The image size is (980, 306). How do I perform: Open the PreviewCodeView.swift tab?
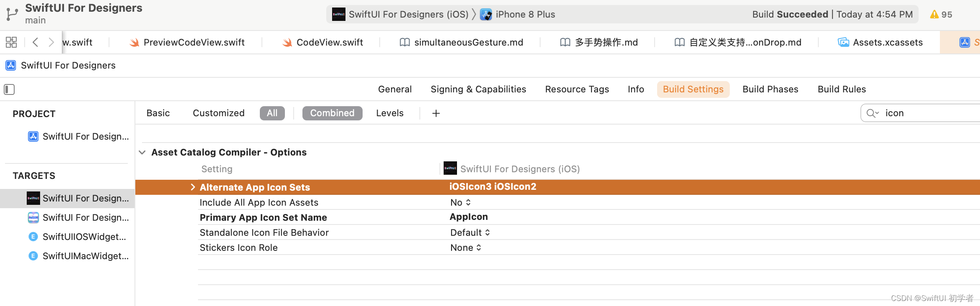pyautogui.click(x=187, y=42)
